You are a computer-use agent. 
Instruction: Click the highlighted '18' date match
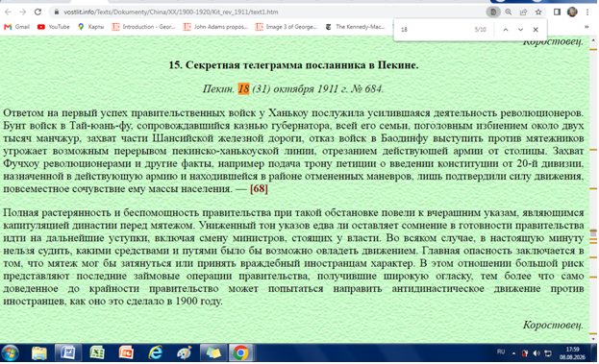pyautogui.click(x=243, y=89)
